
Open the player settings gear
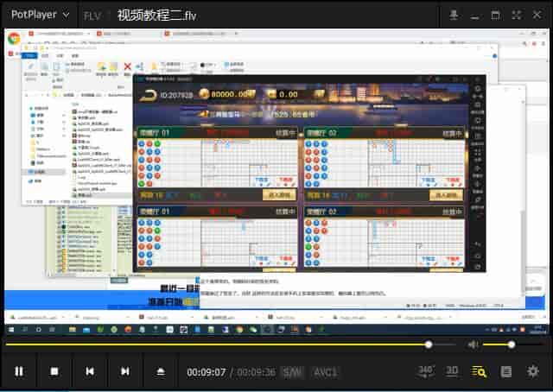532,371
